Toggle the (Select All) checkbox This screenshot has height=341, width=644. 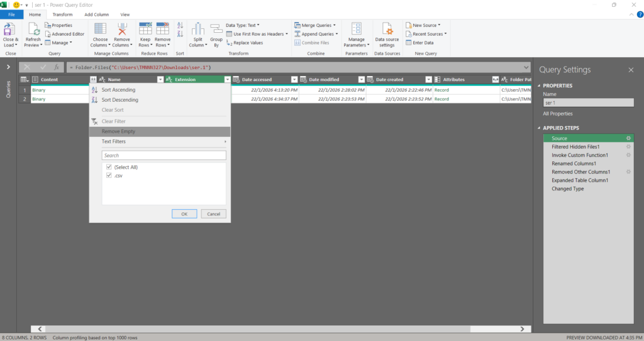click(x=109, y=167)
